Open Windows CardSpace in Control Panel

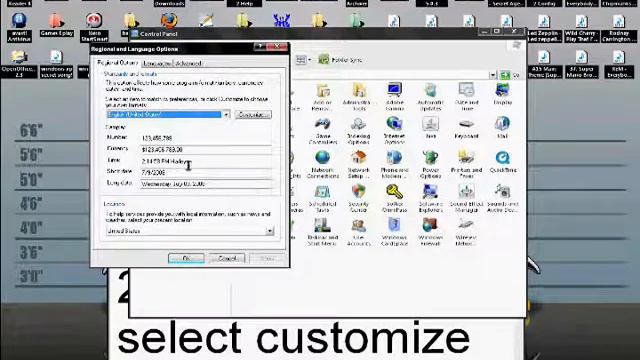(394, 232)
